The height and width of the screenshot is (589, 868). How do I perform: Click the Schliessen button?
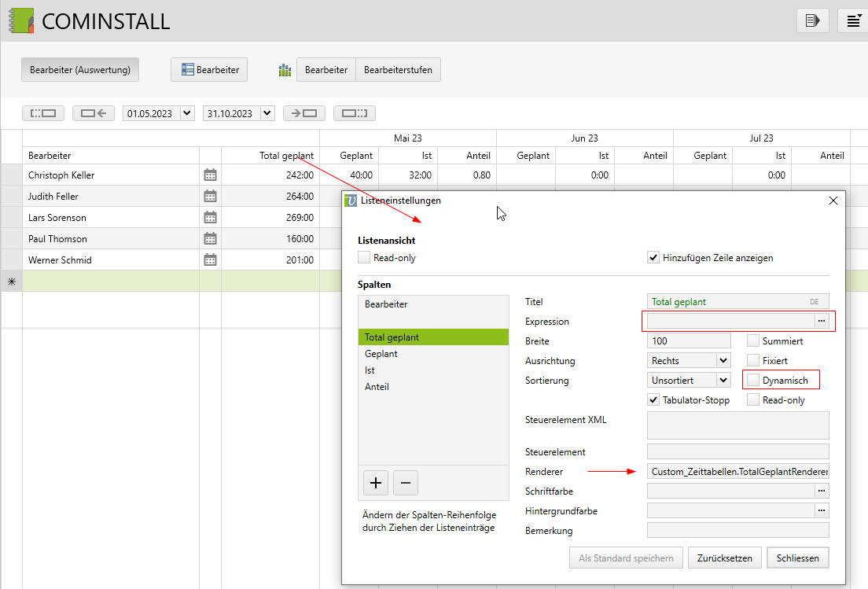pyautogui.click(x=797, y=558)
